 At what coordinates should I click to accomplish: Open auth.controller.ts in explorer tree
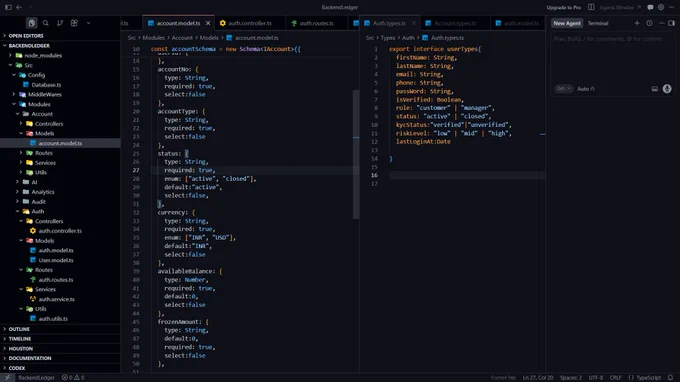pos(60,231)
